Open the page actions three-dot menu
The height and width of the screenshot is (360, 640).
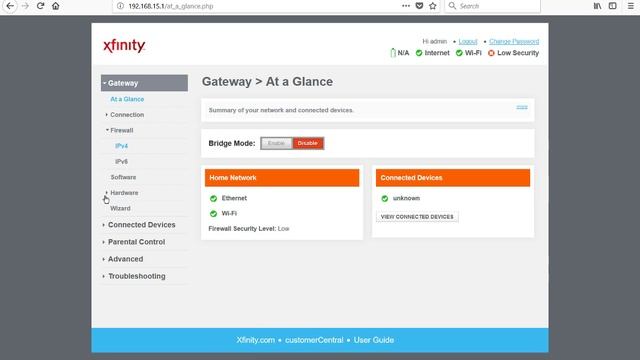(406, 6)
